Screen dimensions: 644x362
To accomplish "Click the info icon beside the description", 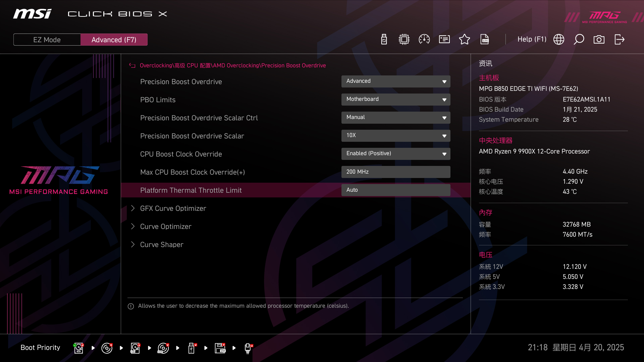I will pos(131,306).
